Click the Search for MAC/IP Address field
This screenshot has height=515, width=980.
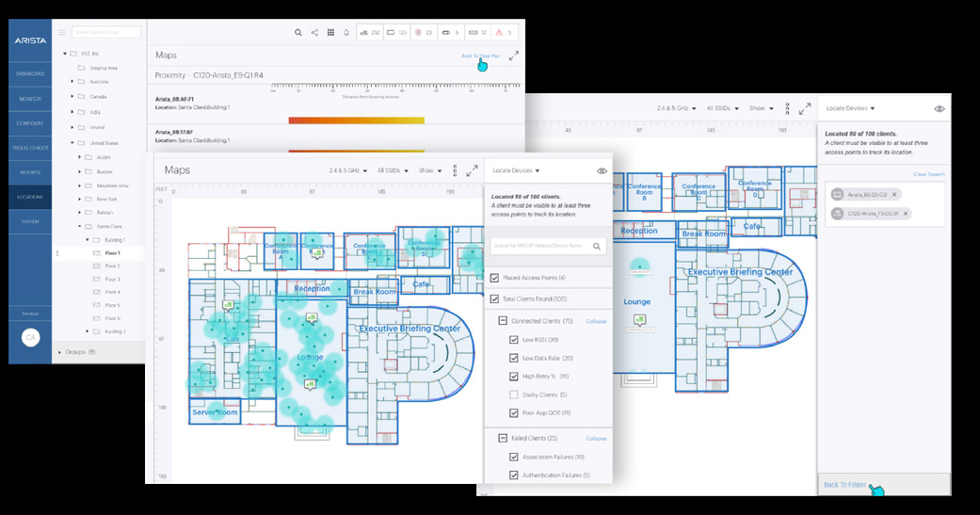pyautogui.click(x=548, y=247)
